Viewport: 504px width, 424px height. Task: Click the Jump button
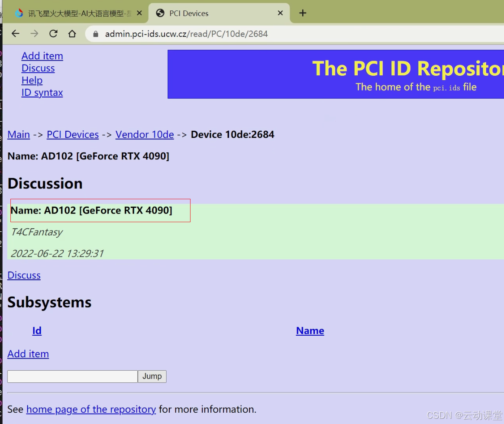tap(152, 376)
